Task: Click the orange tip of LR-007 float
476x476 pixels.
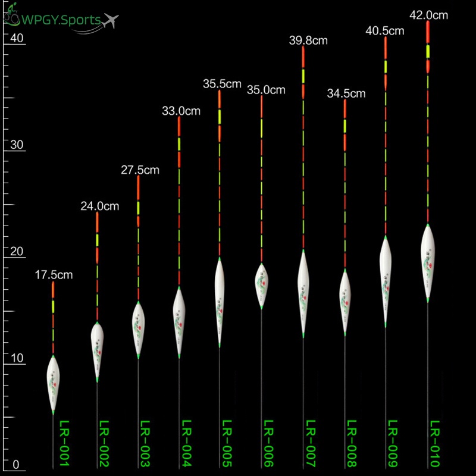Action: pos(303,57)
